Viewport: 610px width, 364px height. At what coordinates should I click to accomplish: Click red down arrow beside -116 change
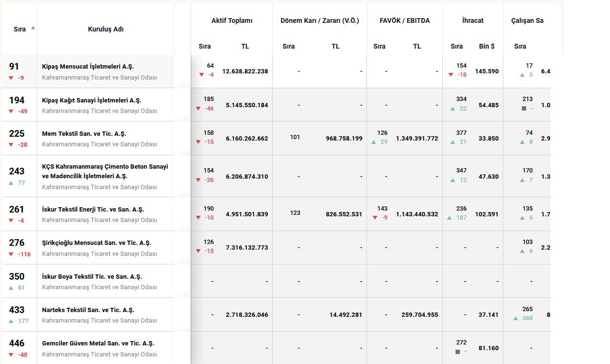(11, 254)
